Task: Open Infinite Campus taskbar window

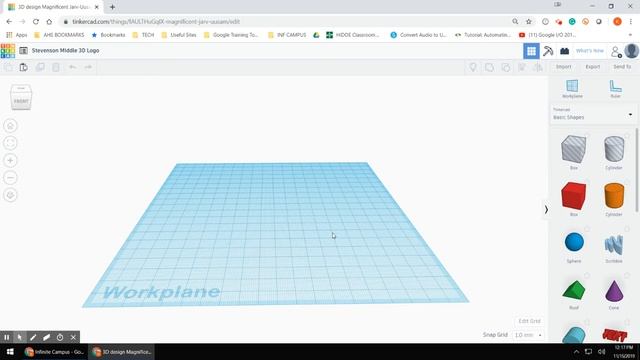Action: pos(54,352)
